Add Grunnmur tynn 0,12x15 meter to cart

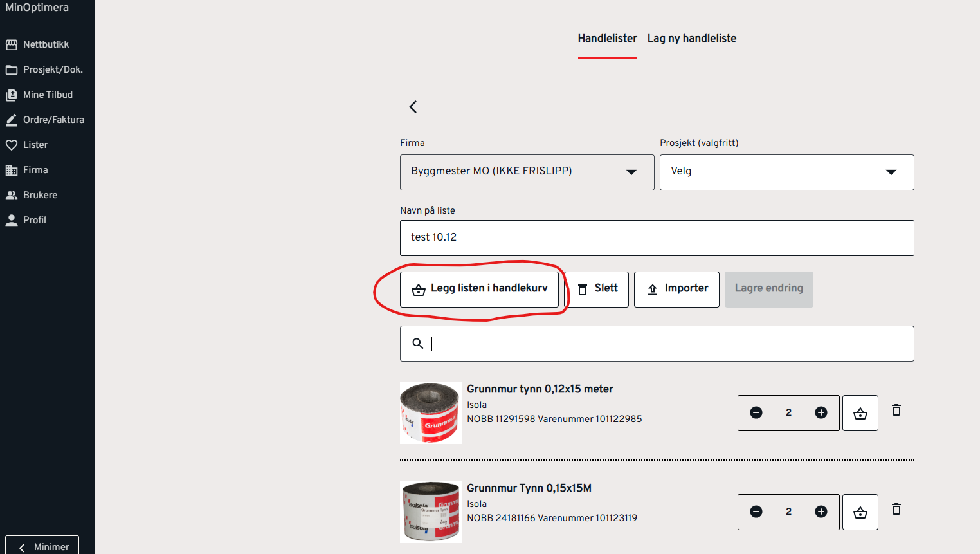tap(860, 413)
